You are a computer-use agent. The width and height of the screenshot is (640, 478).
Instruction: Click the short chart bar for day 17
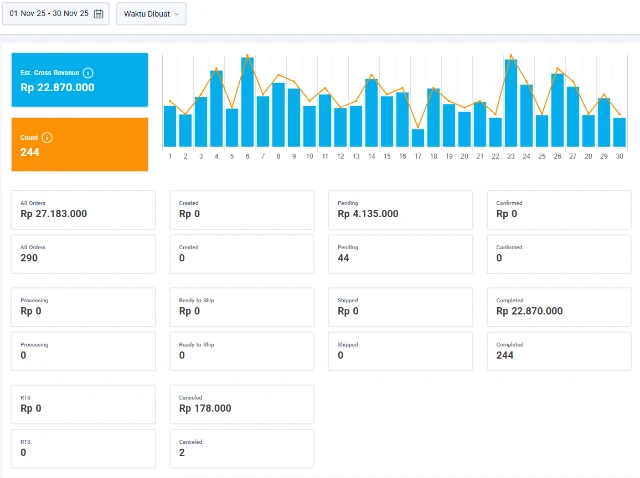pos(418,138)
